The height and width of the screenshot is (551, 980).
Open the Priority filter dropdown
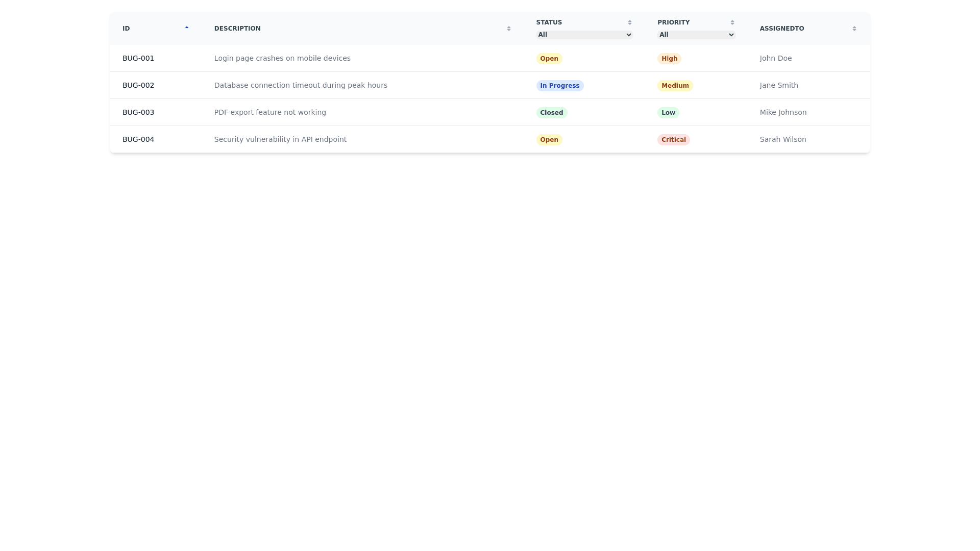click(x=696, y=35)
